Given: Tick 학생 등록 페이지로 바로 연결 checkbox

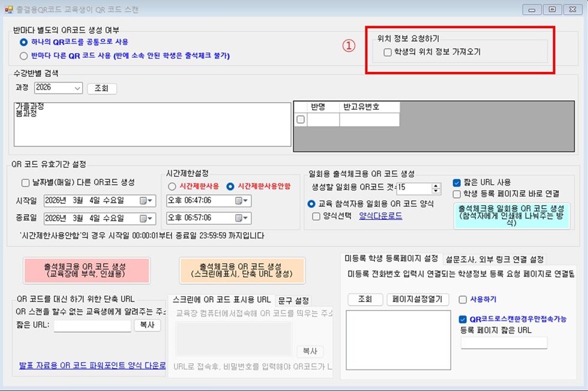Looking at the screenshot, I should 457,194.
